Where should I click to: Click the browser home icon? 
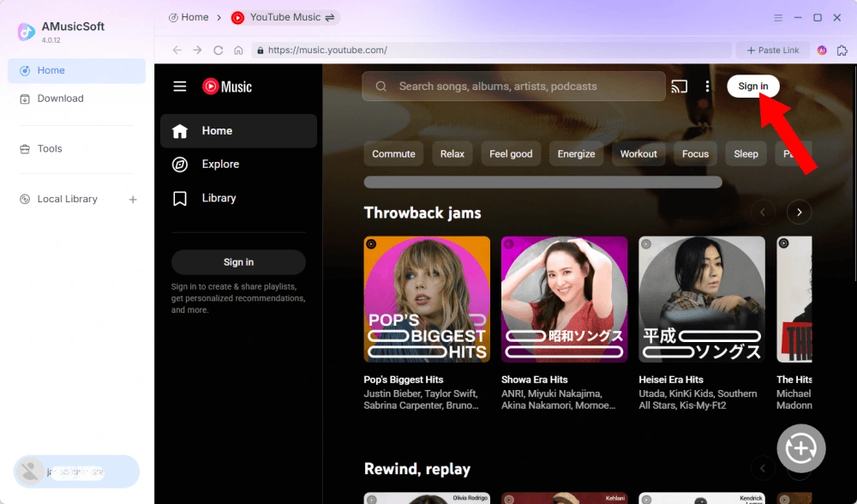pos(238,50)
